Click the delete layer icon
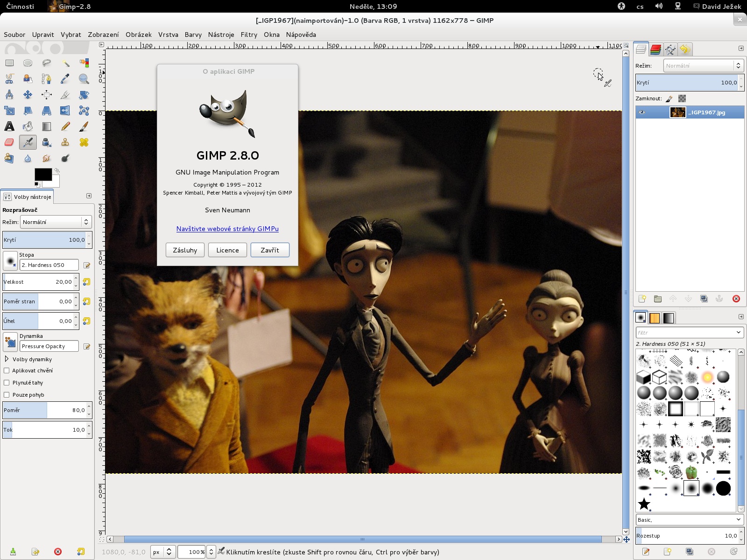This screenshot has width=747, height=560. [736, 299]
